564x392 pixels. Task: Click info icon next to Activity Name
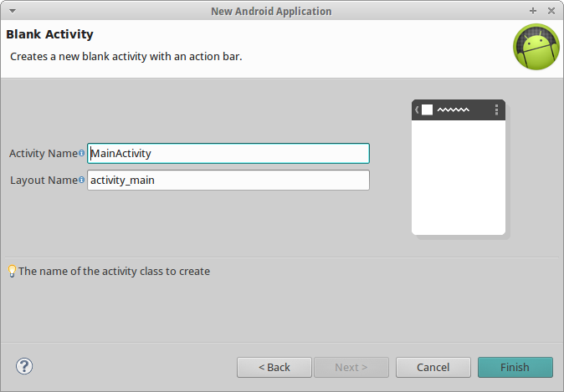tap(82, 153)
